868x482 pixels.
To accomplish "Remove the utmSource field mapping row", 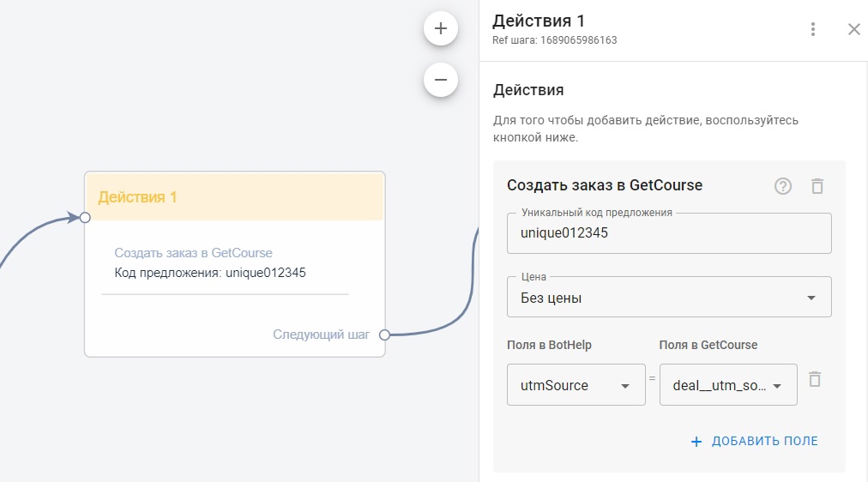I will pyautogui.click(x=815, y=379).
